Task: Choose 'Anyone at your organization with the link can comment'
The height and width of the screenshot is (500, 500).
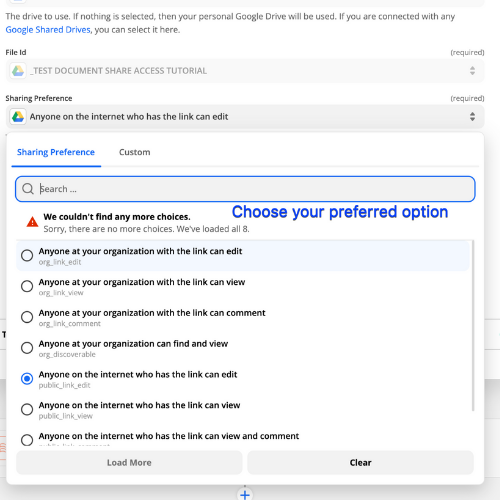Action: (x=243, y=317)
